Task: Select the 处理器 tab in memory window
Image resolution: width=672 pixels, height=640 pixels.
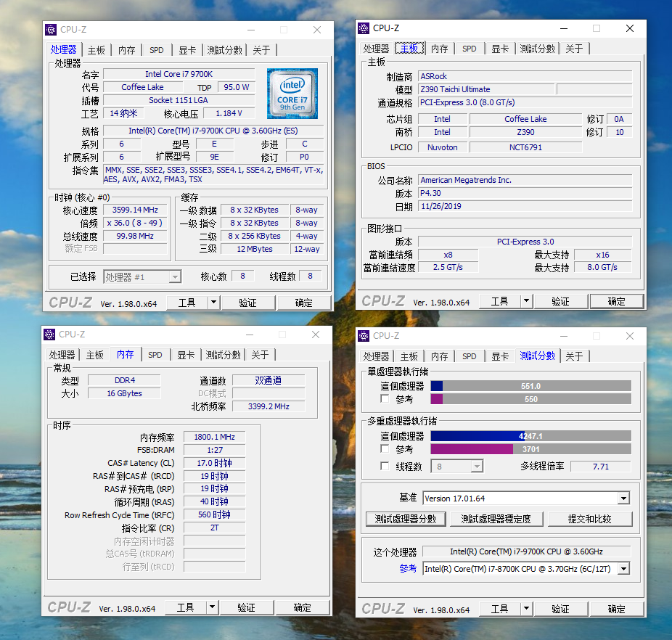Action: coord(62,355)
